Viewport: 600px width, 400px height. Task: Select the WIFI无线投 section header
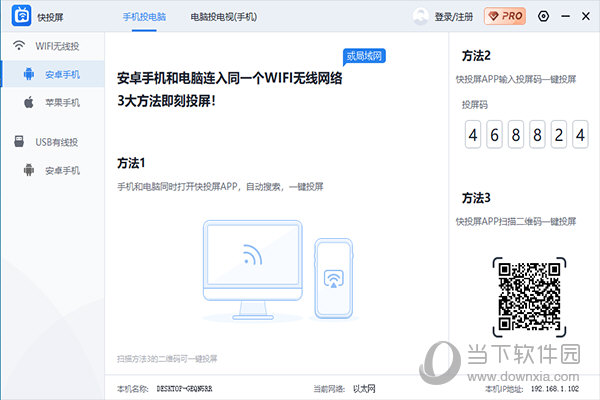(x=57, y=46)
